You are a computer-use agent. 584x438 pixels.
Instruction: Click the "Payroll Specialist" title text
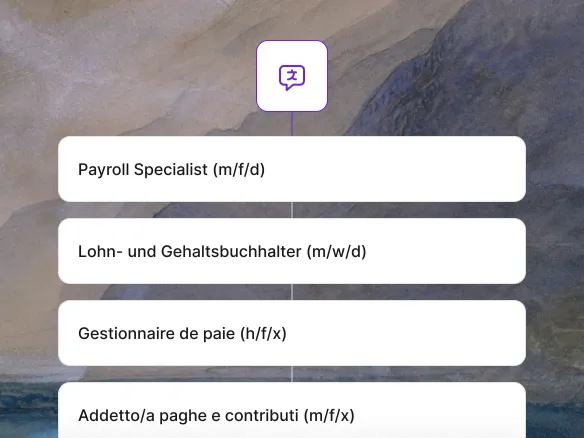click(x=143, y=170)
